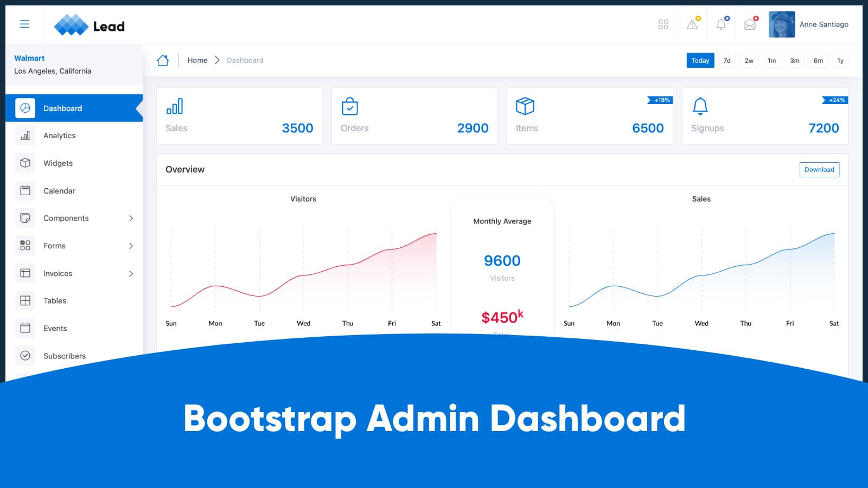Select the Widgets sidebar icon
The image size is (868, 488).
tap(25, 163)
